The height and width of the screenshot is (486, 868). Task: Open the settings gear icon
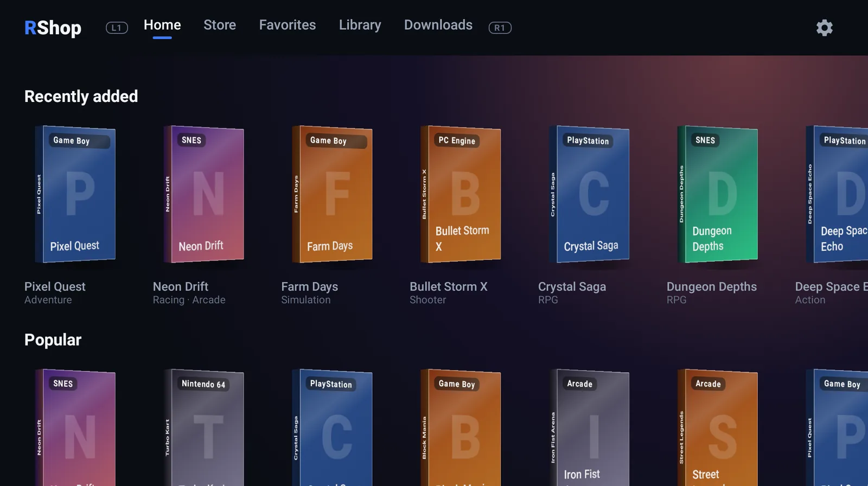tap(825, 28)
